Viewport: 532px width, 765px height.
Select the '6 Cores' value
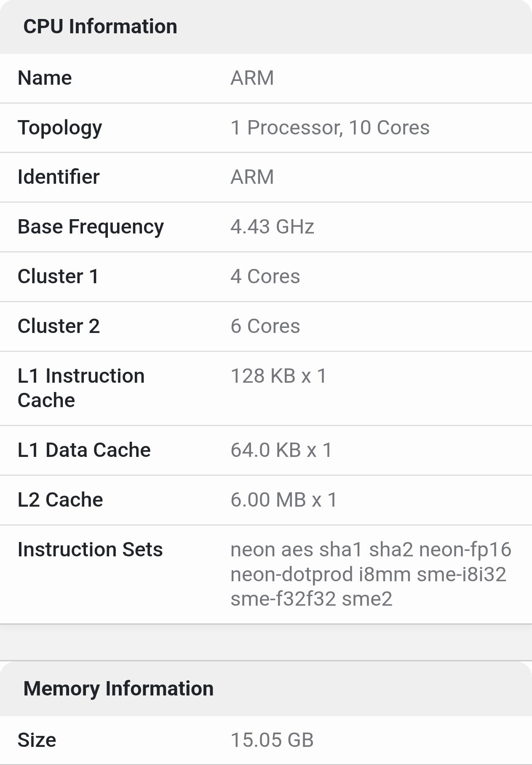[265, 326]
